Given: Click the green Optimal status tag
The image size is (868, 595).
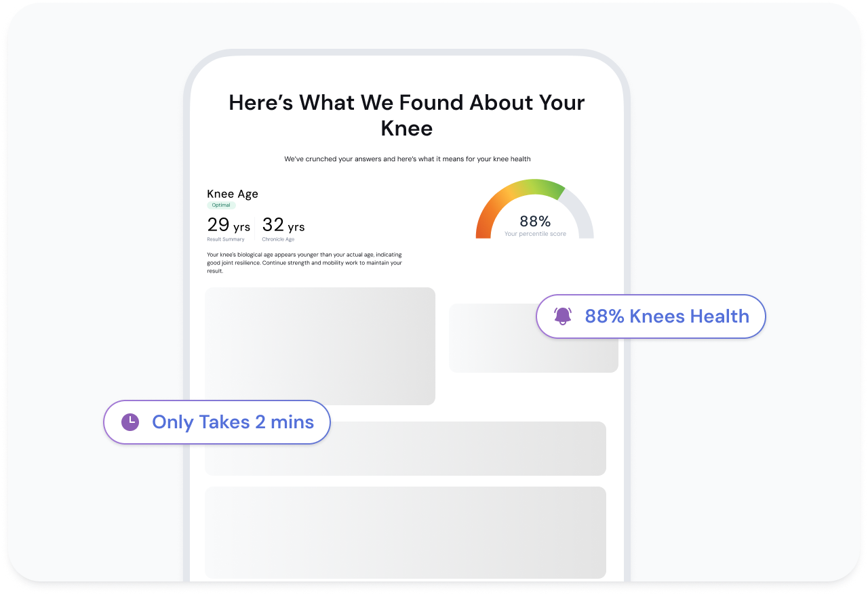Looking at the screenshot, I should tap(221, 205).
